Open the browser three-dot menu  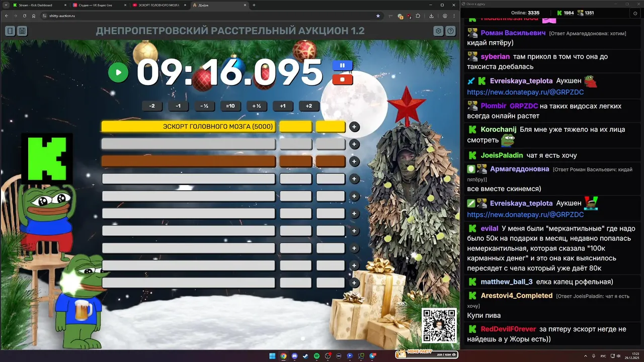pyautogui.click(x=454, y=16)
